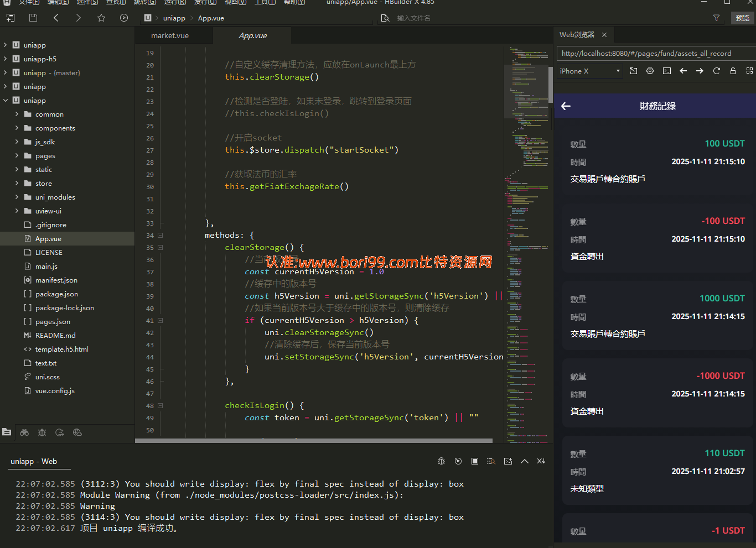Expand the uniapp-h5 project
756x548 pixels.
[6, 59]
